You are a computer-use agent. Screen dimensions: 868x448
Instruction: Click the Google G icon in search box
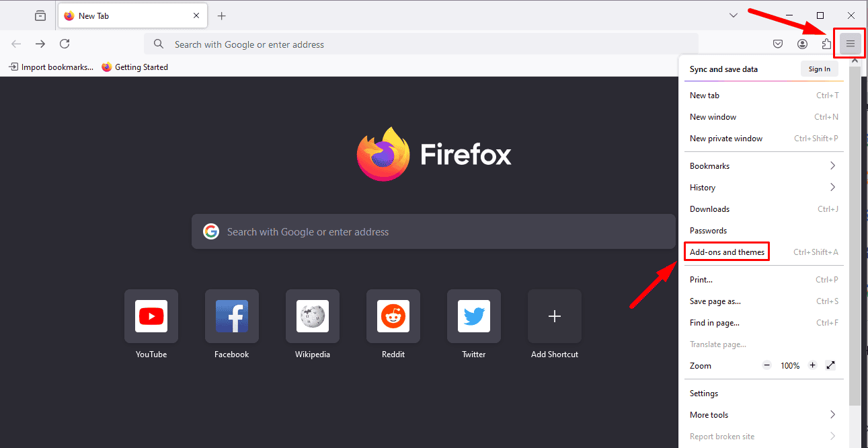pyautogui.click(x=211, y=231)
